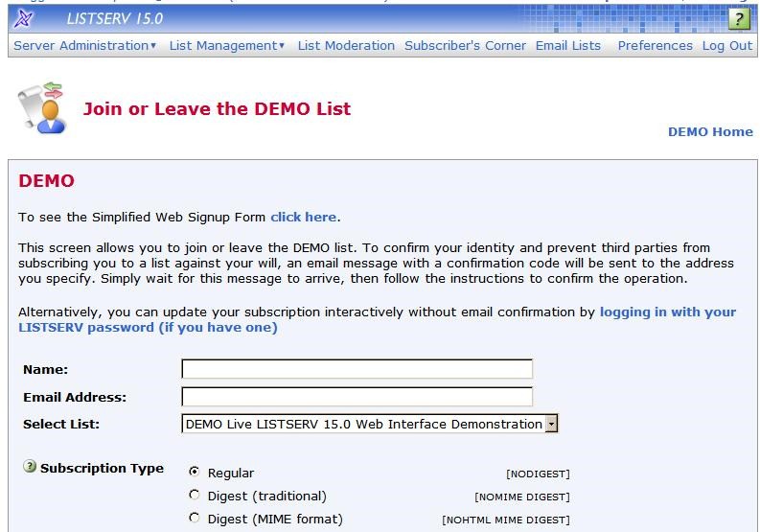
Task: Select Digest (MIME format) radio button
Action: (194, 518)
